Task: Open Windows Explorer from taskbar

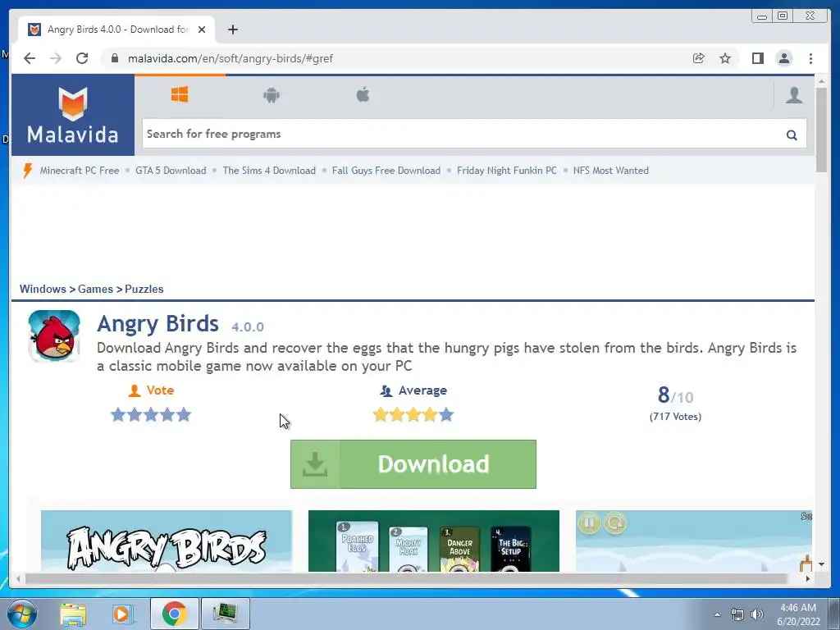Action: pyautogui.click(x=73, y=614)
